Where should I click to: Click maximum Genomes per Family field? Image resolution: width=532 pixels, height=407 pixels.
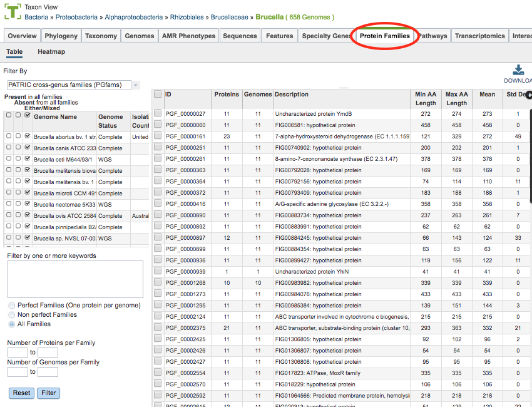[48, 372]
